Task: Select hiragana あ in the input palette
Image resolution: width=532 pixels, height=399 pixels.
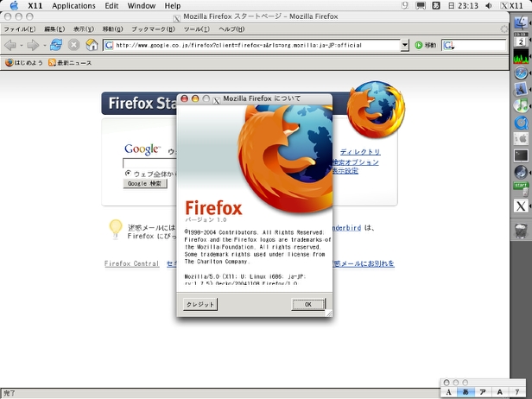Action: [465, 392]
